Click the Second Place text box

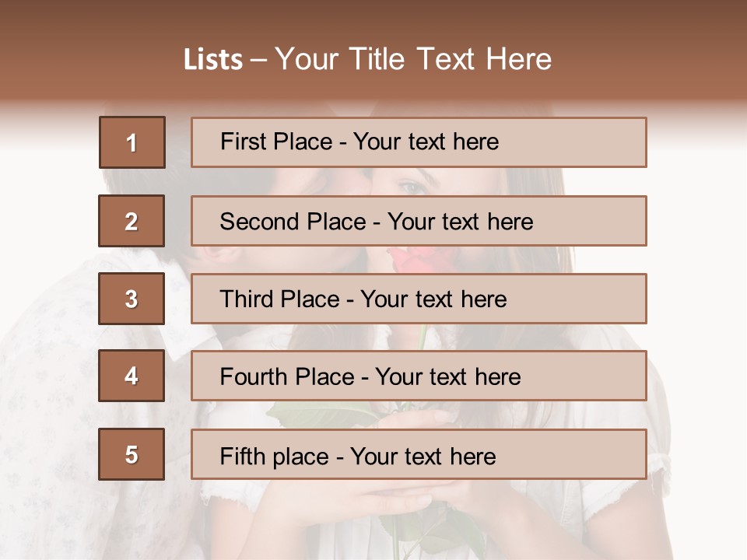point(419,222)
